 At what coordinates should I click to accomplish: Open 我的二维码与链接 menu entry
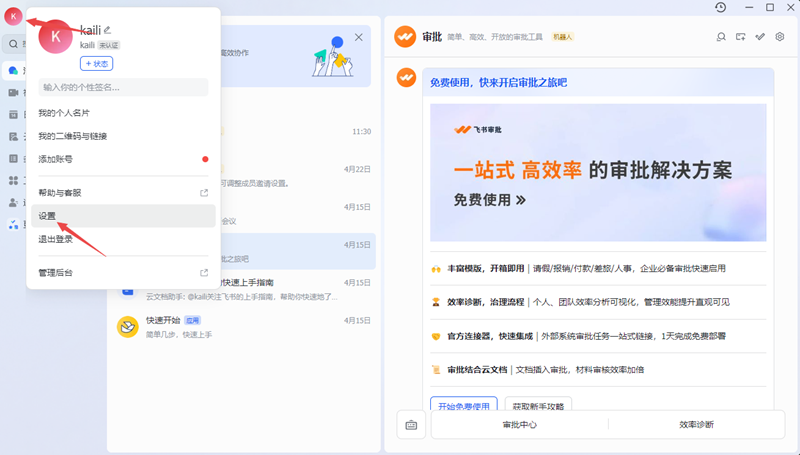pos(123,136)
